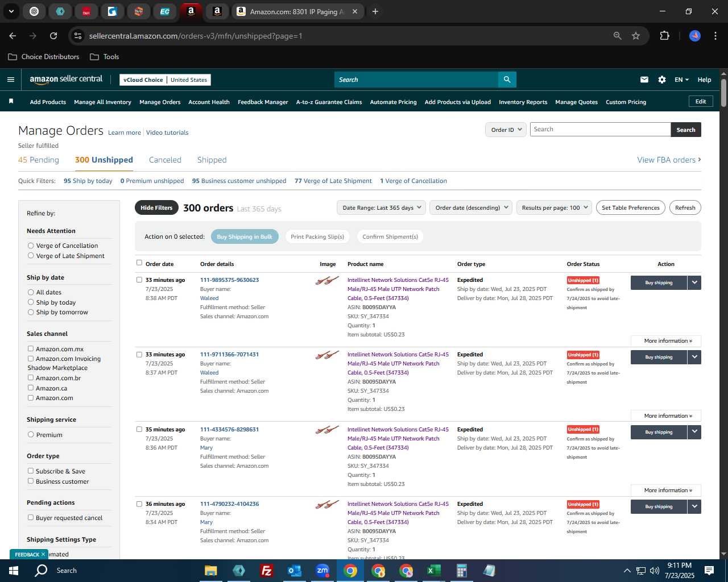
Task: Open the messages envelope icon
Action: [644, 80]
